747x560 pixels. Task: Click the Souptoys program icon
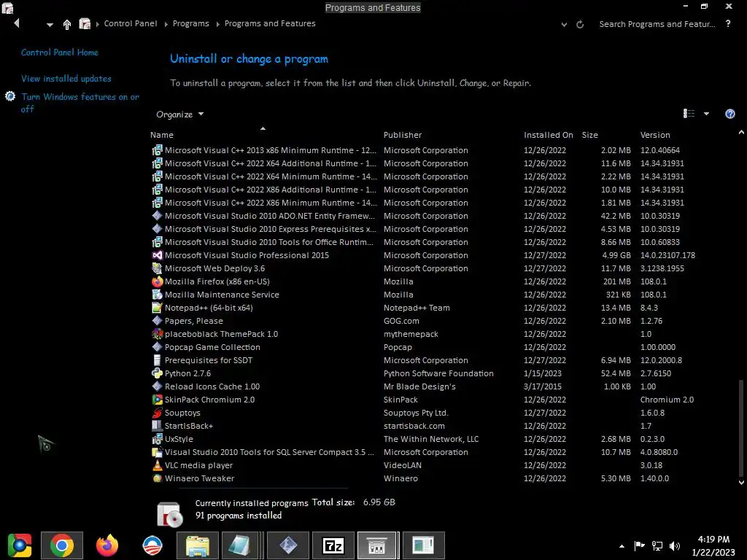click(x=158, y=413)
